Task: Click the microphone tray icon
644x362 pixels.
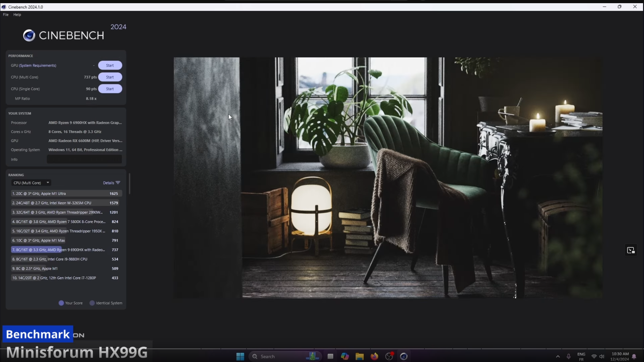Action: click(569, 357)
